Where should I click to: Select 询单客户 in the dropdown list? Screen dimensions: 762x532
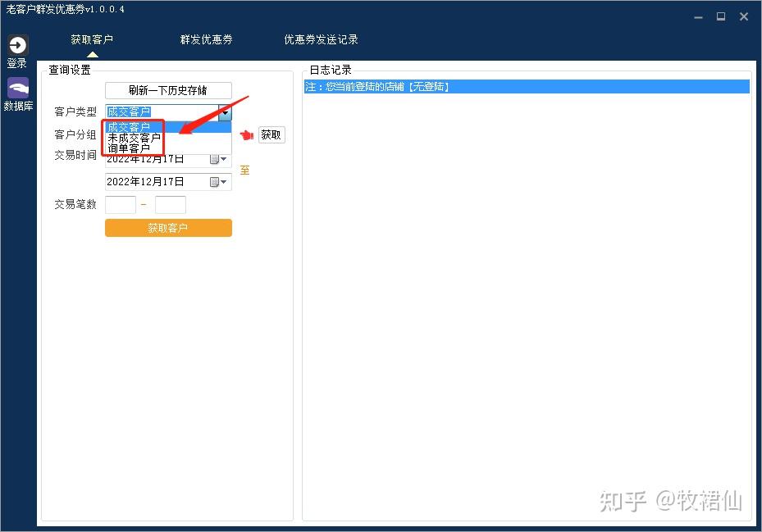coord(168,148)
